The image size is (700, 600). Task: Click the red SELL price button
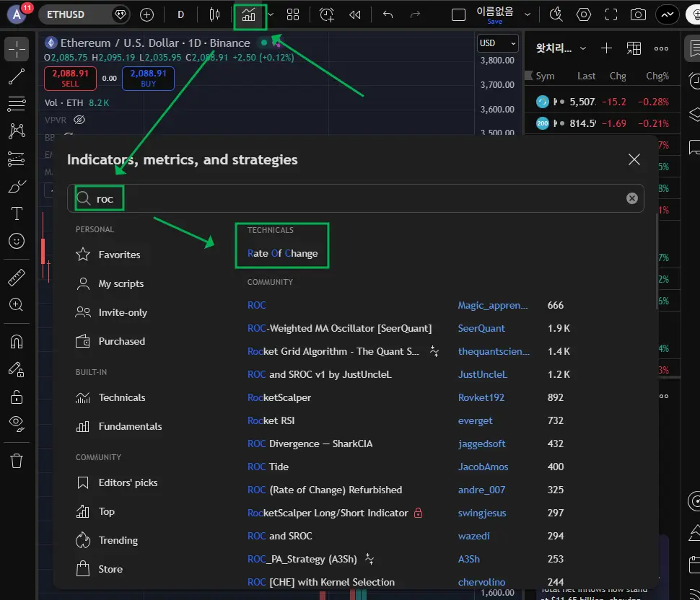[70, 78]
